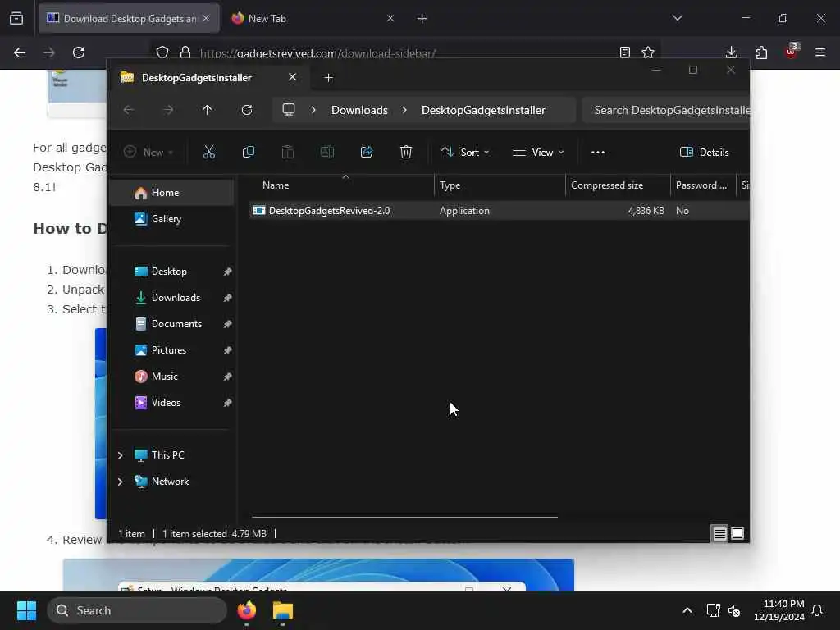This screenshot has width=840, height=630.
Task: Click the File Explorer icon in the taskbar
Action: (283, 610)
